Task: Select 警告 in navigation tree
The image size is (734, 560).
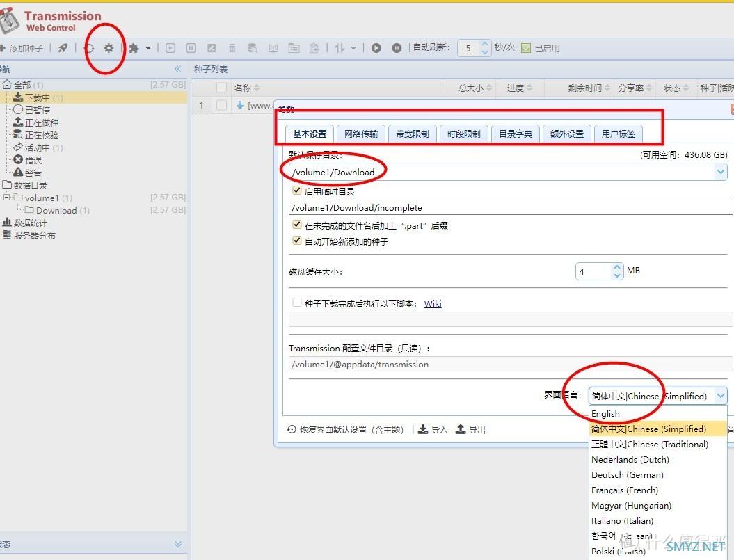Action: pyautogui.click(x=33, y=173)
